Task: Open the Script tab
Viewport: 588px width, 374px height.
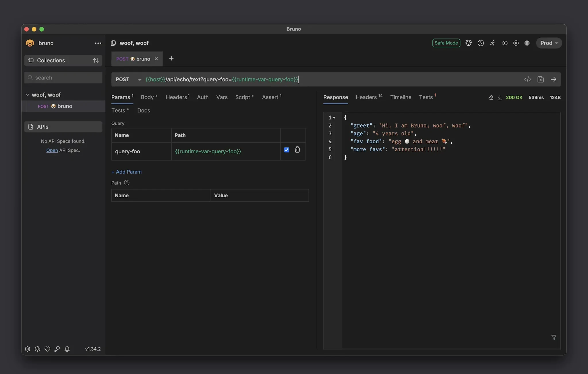Action: pos(244,97)
